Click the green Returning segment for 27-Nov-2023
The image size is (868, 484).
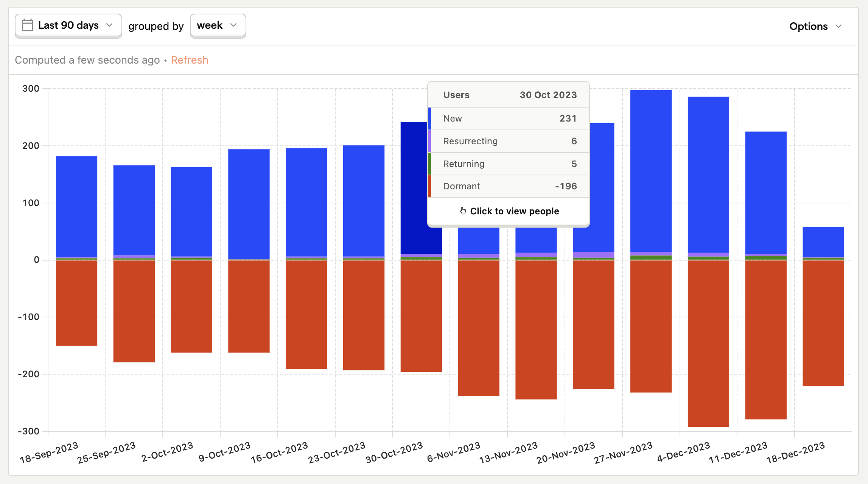[x=651, y=258]
